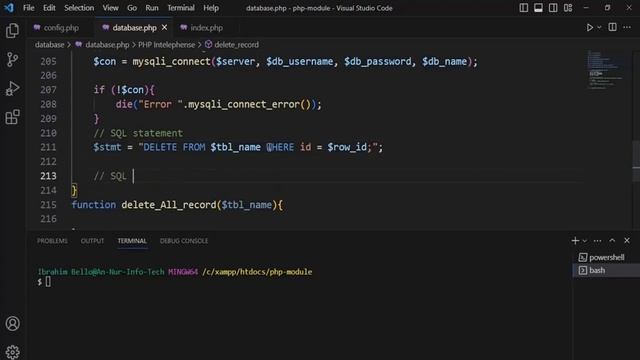The image size is (640, 360).
Task: Open the Explorer view in activity bar
Action: (x=12, y=31)
